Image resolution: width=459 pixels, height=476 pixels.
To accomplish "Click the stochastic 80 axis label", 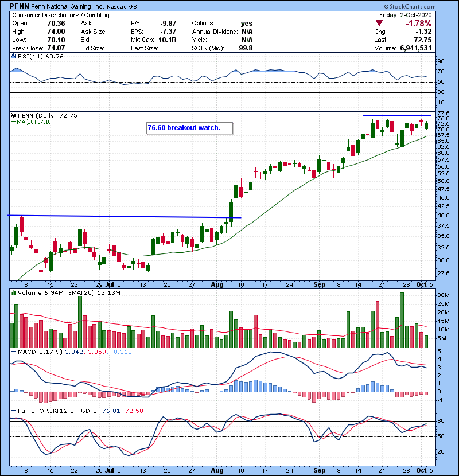I will [x=441, y=421].
